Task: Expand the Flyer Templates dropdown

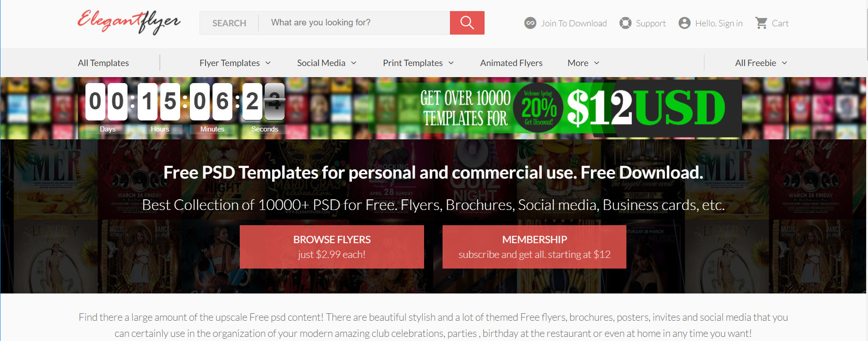Action: click(x=268, y=63)
